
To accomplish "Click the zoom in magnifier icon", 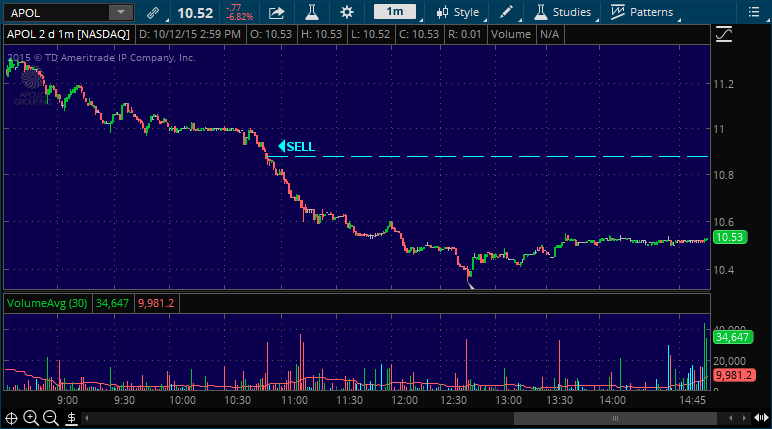I will click(31, 418).
